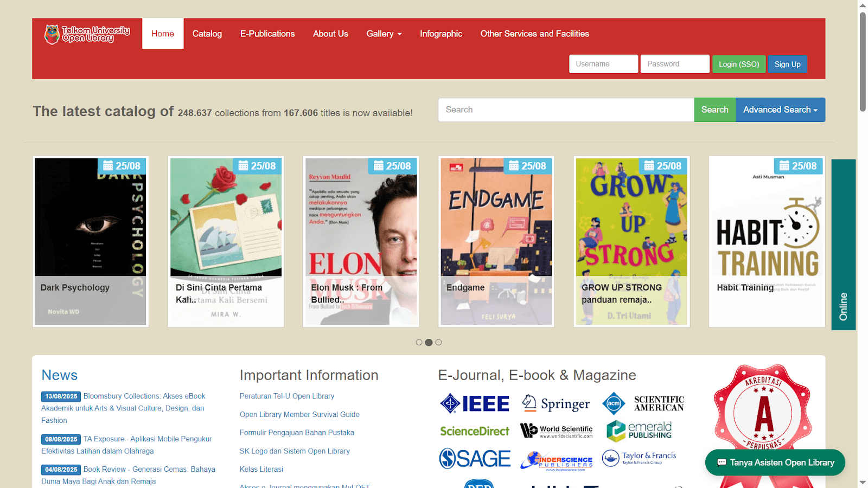Switch to the Catalog menu item
The width and height of the screenshot is (868, 488).
click(207, 34)
